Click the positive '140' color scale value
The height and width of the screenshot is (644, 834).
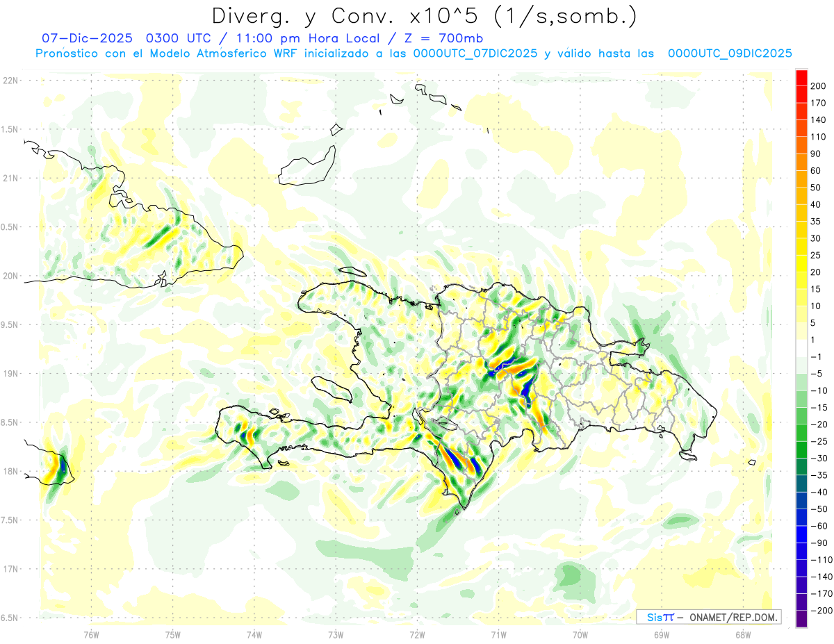tap(818, 119)
